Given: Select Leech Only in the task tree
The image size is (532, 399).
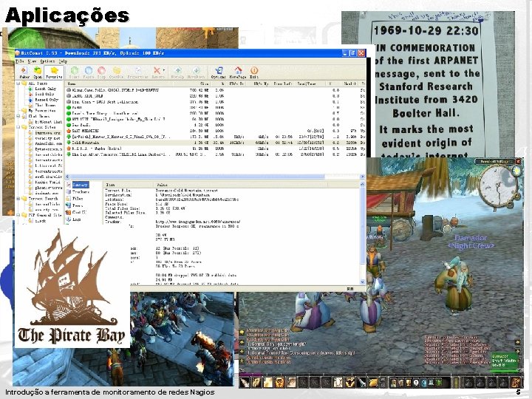Looking at the screenshot, I should [x=46, y=89].
